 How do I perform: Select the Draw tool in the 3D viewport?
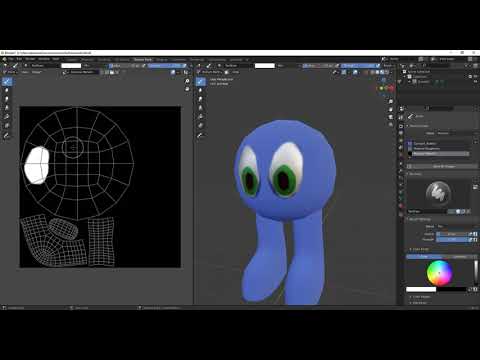200,82
